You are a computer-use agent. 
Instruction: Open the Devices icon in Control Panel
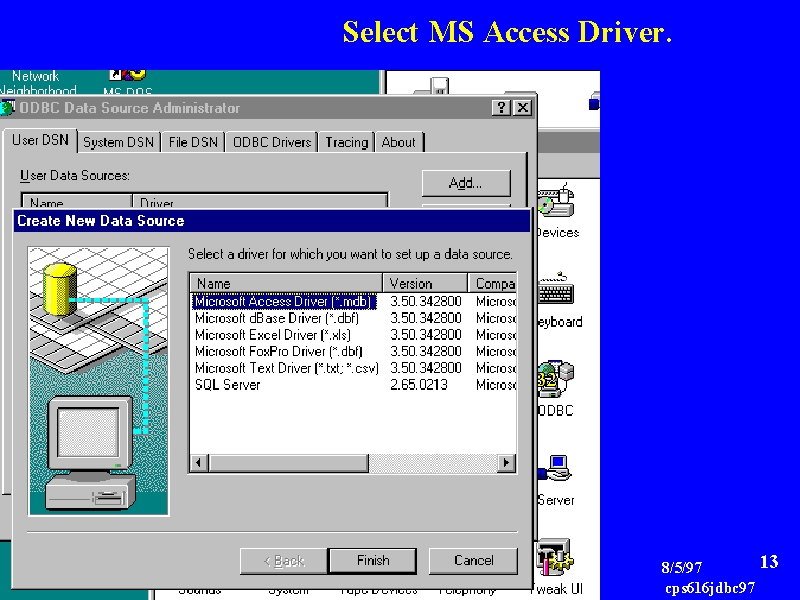(556, 200)
